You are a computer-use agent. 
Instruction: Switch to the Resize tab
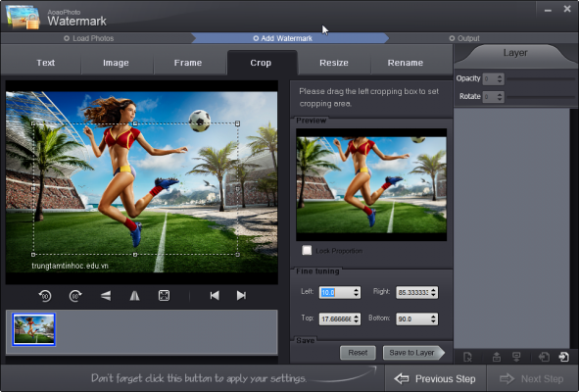[x=334, y=63]
